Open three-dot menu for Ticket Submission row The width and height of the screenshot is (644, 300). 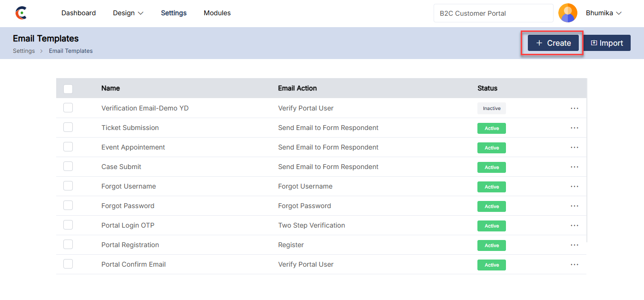point(574,128)
